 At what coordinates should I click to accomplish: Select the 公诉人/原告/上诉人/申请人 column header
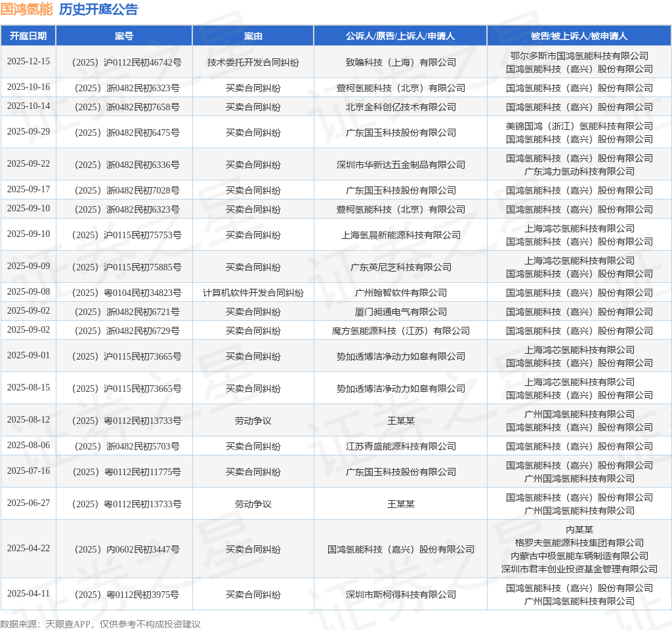click(400, 36)
